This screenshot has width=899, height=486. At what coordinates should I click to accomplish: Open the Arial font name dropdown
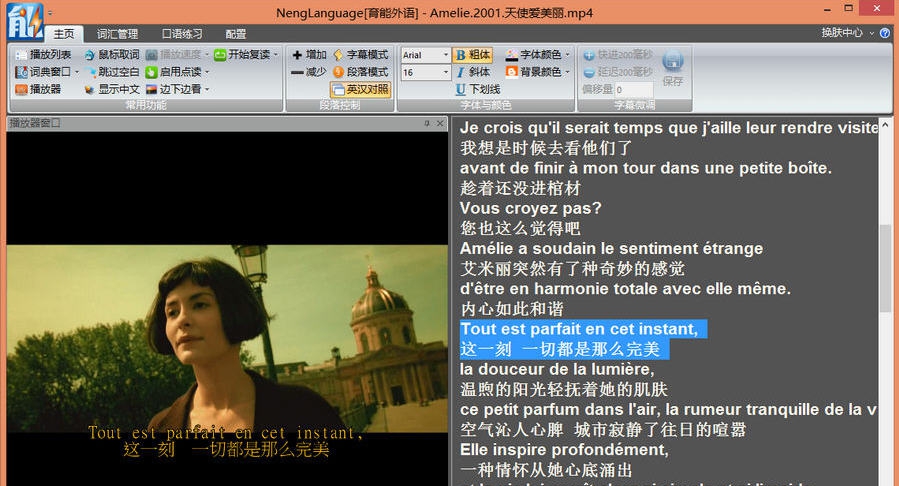[x=445, y=54]
